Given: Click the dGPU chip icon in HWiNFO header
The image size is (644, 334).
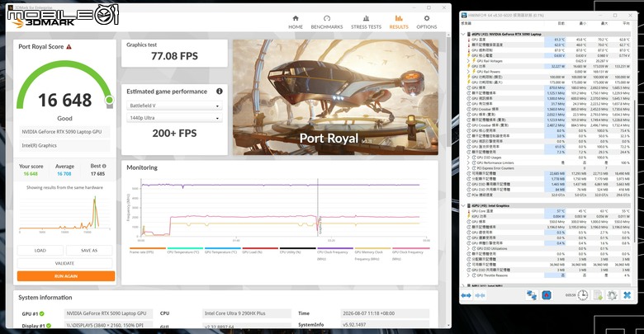Looking at the screenshot, I should click(x=469, y=34).
